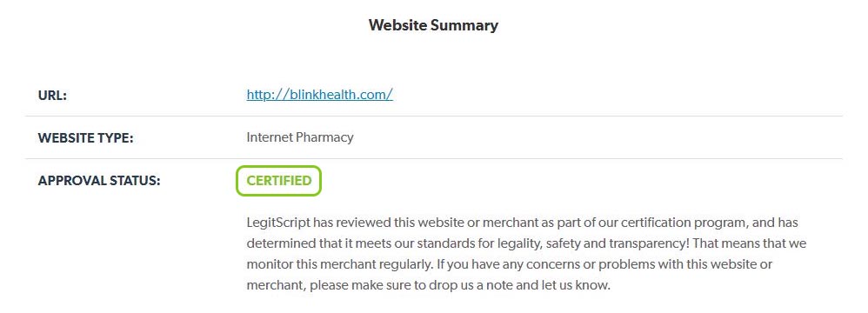Click 'That means that we' text
This screenshot has height=313, width=868.
point(750,243)
